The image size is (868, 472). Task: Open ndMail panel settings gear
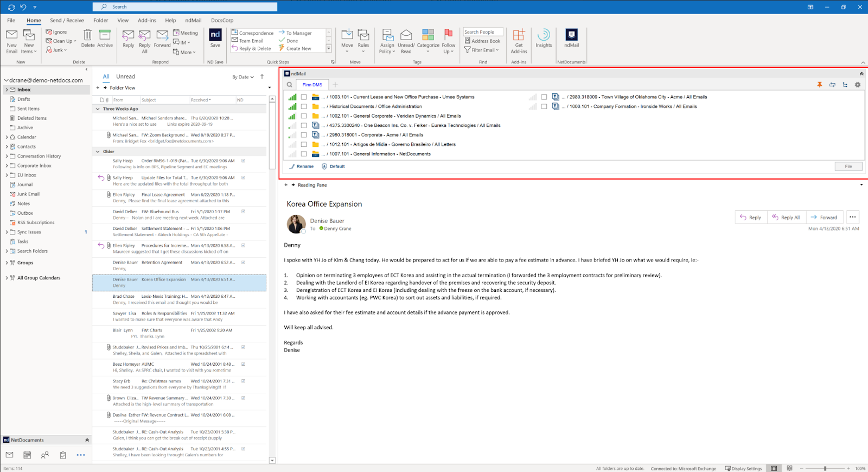[x=858, y=85]
